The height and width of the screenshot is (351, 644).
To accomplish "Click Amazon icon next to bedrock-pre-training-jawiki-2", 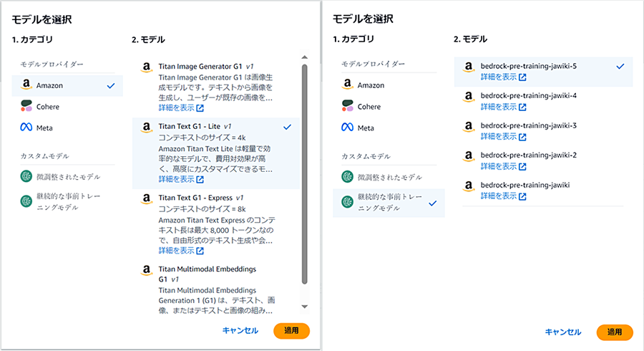I will 469,155.
